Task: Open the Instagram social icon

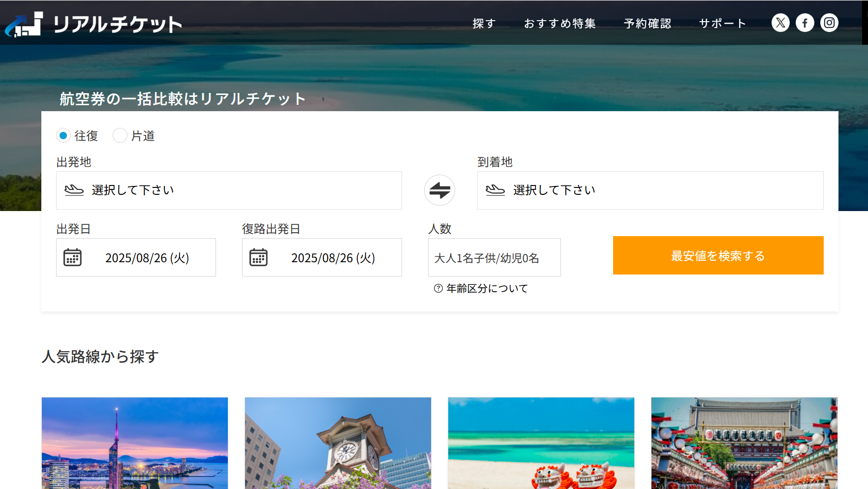Action: [829, 23]
